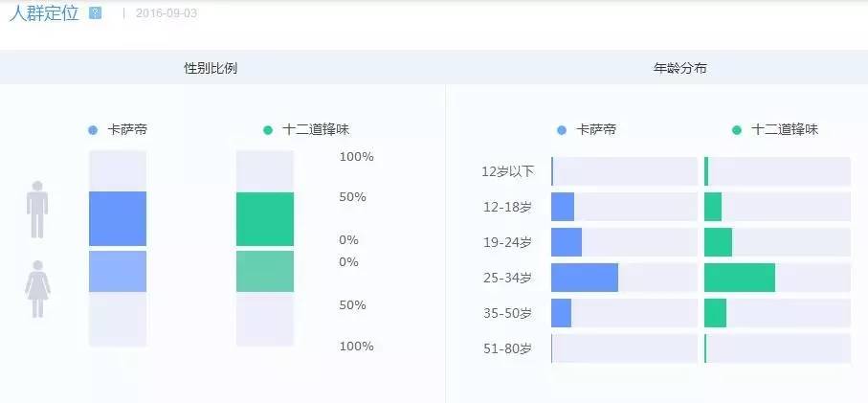Toggle 十二道锋味 legend dot in gender chart
Screen dimensions: 868x403
point(268,130)
